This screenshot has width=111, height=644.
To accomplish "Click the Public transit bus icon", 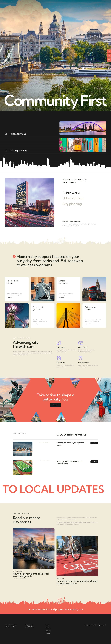I will pyautogui.click(x=80, y=343).
